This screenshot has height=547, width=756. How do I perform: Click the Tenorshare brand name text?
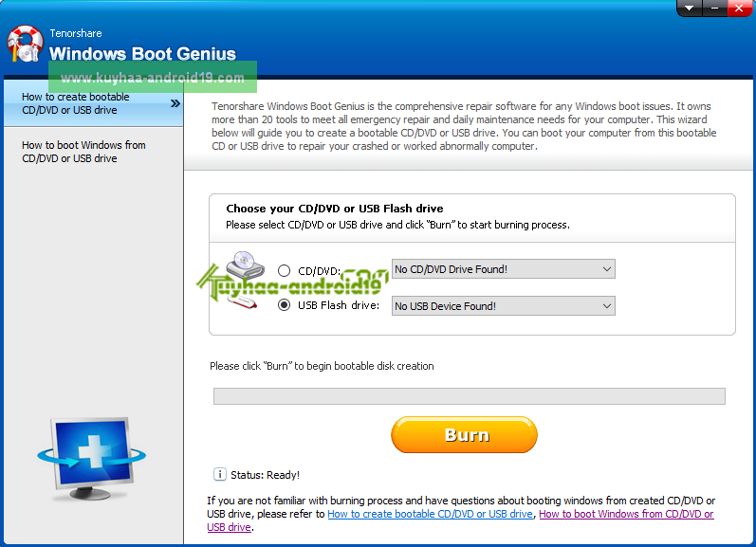[76, 33]
